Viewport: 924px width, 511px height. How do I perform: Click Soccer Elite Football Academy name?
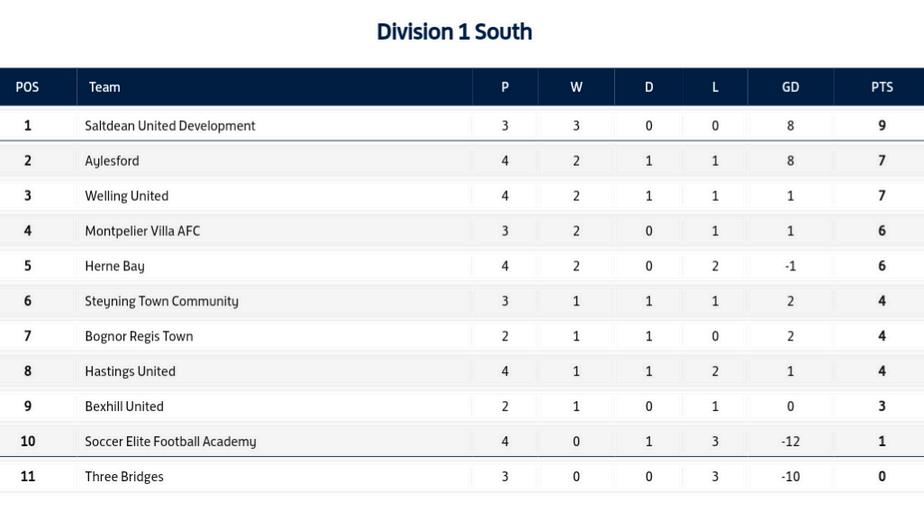[170, 441]
